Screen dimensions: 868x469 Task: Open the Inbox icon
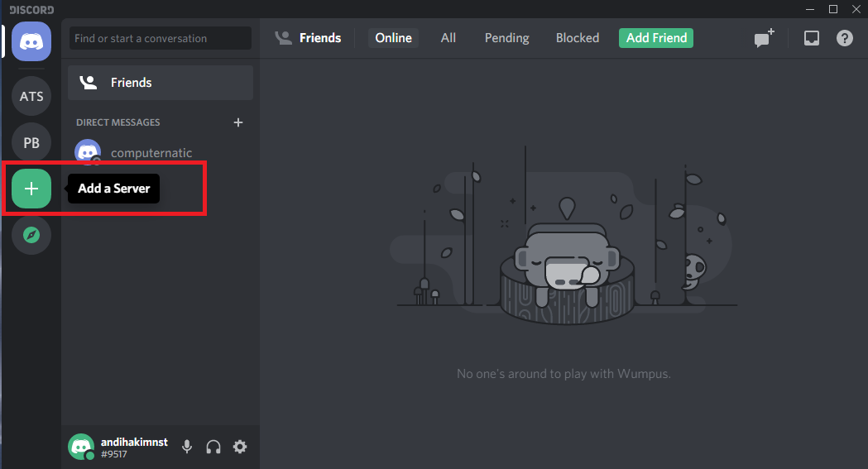tap(812, 38)
